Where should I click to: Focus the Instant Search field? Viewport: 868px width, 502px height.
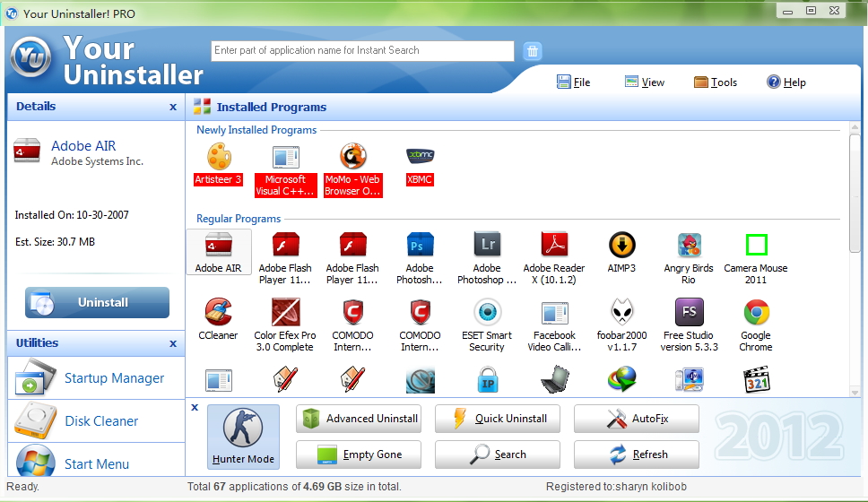[362, 51]
